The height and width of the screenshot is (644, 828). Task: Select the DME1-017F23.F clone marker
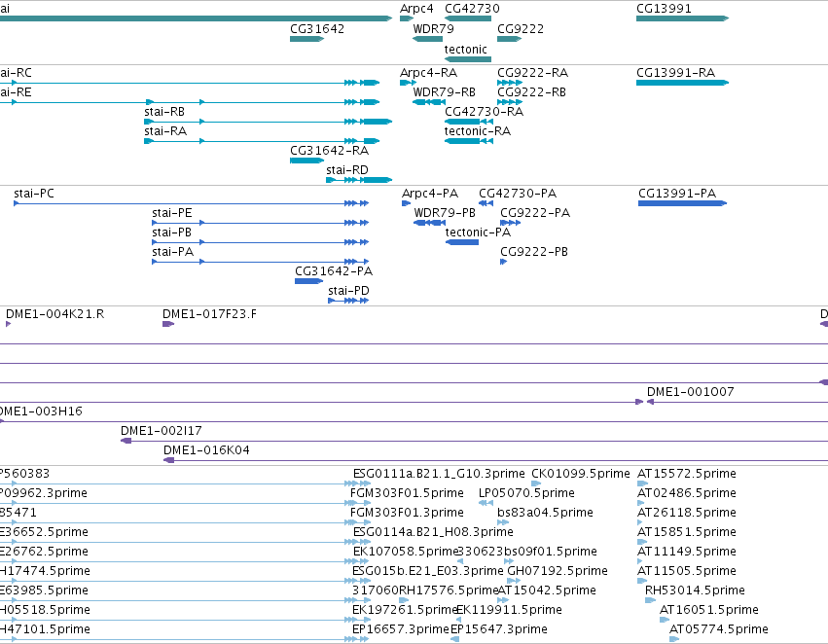click(168, 324)
